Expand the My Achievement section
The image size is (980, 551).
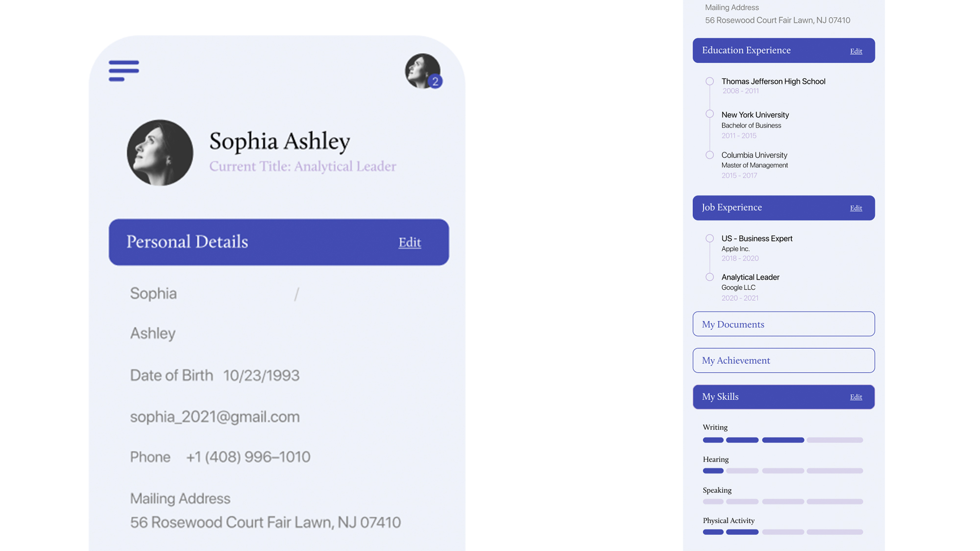[x=783, y=360]
